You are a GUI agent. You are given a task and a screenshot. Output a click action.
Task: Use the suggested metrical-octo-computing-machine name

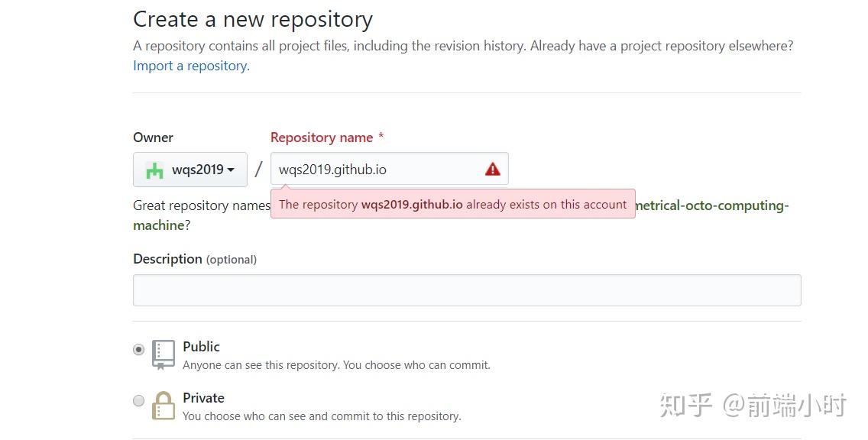pyautogui.click(x=711, y=205)
